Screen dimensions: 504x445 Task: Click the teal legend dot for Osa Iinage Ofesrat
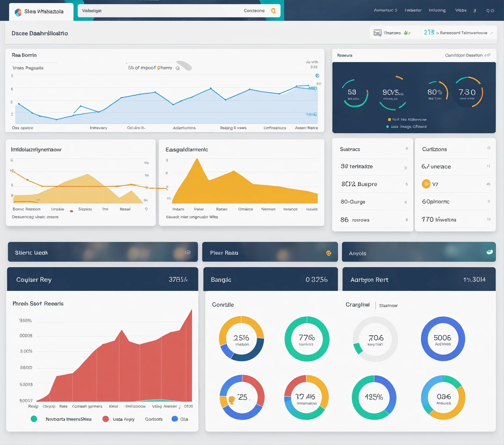387,127
